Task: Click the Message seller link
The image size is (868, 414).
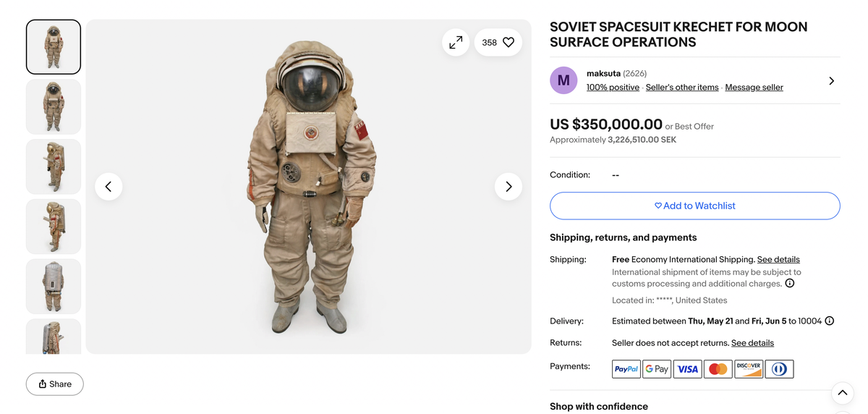Action: pos(754,88)
